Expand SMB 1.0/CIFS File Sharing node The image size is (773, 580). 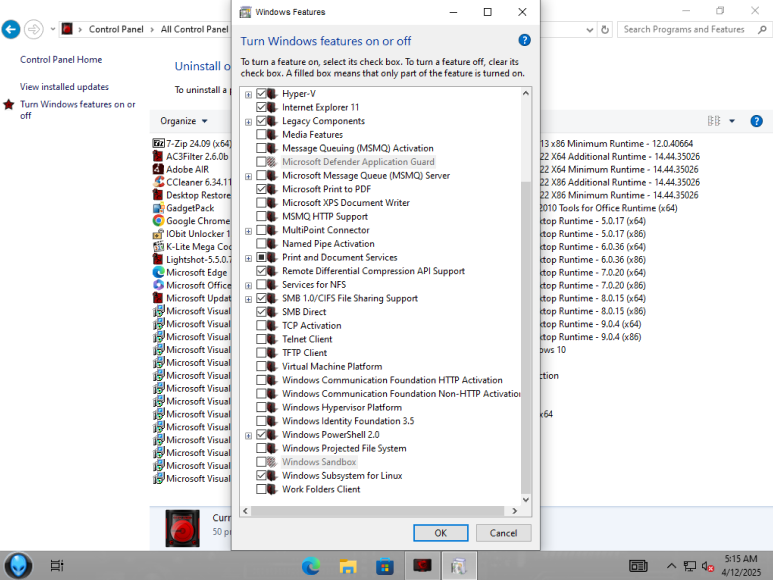click(x=248, y=299)
